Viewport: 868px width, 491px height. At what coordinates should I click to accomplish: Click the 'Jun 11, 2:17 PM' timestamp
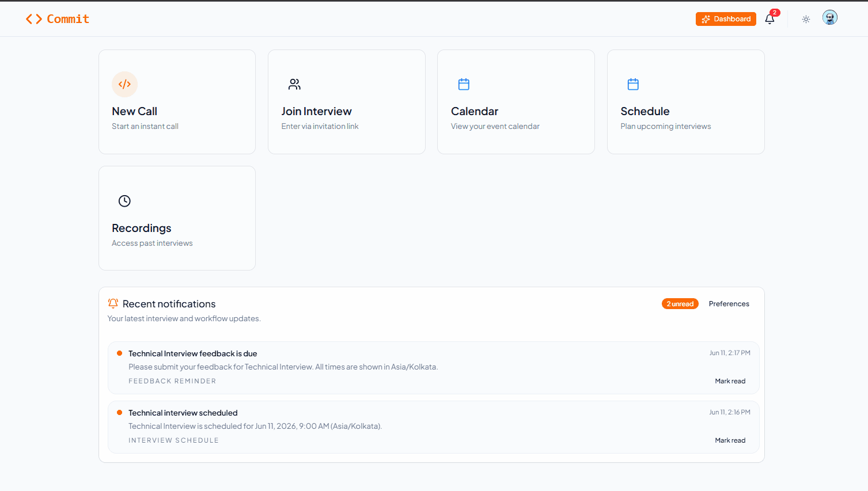pos(730,353)
